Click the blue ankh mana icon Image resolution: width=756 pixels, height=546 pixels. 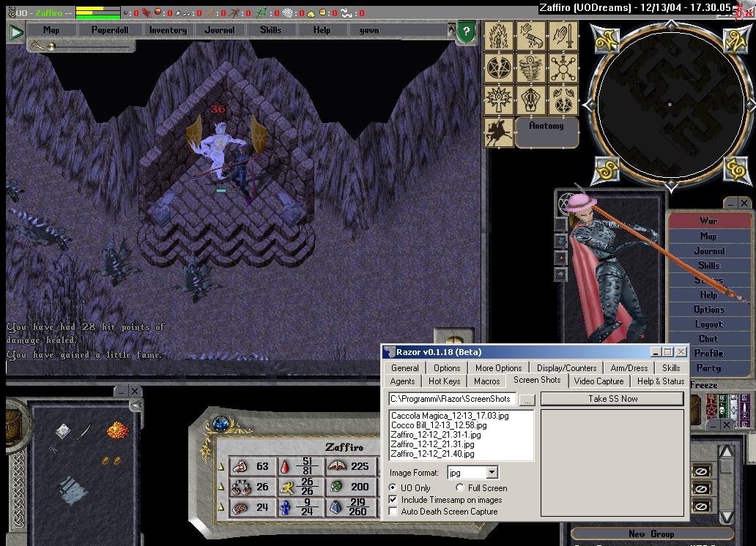point(286,508)
